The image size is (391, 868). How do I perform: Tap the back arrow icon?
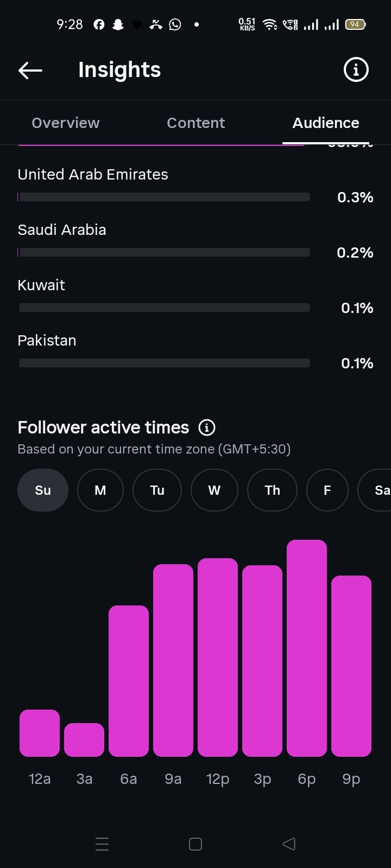pos(30,70)
